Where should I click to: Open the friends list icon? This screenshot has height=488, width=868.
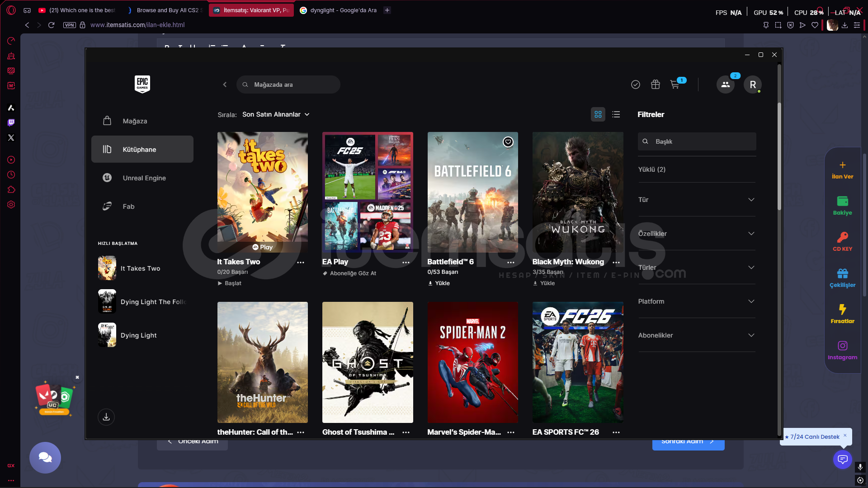725,84
